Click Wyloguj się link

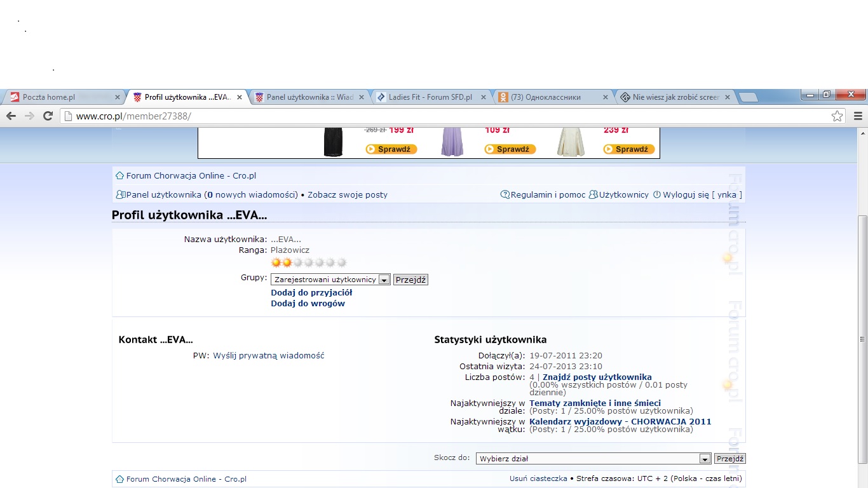(x=686, y=195)
